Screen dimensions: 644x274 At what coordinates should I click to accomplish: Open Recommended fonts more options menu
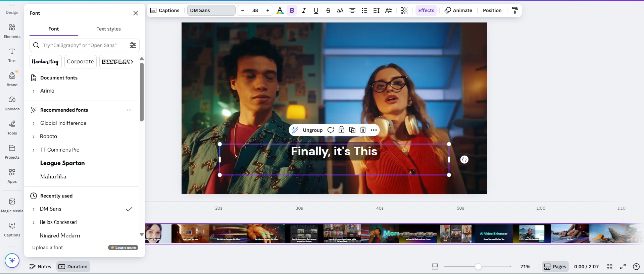(129, 110)
